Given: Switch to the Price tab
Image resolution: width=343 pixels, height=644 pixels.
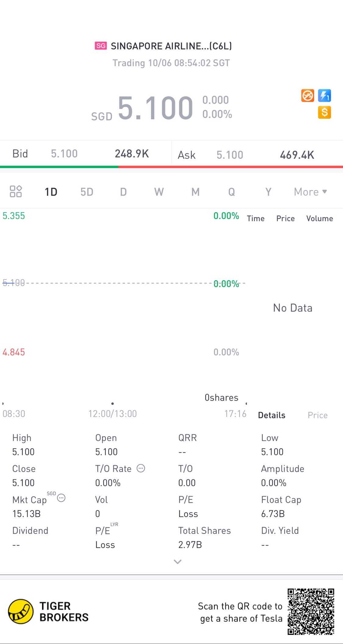Looking at the screenshot, I should pyautogui.click(x=317, y=415).
